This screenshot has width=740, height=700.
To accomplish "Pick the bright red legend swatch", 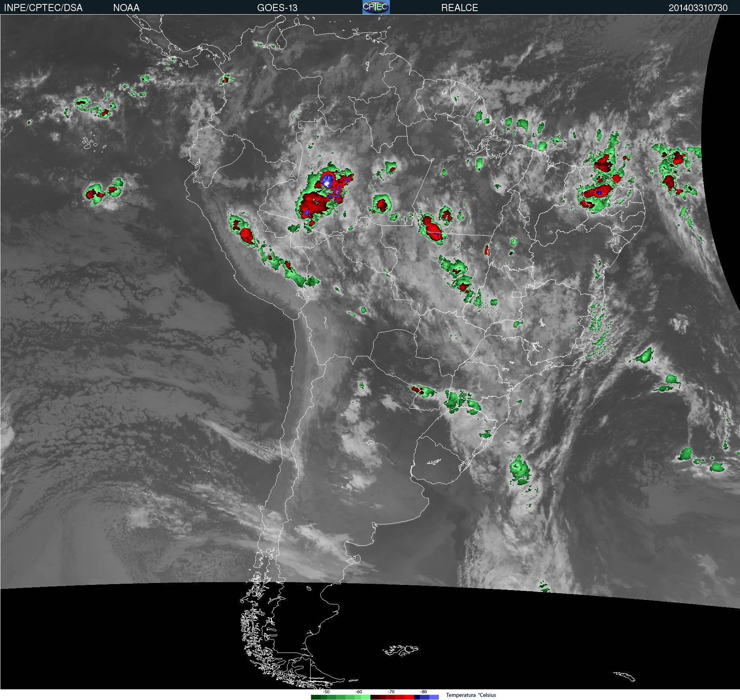I will 409,697.
